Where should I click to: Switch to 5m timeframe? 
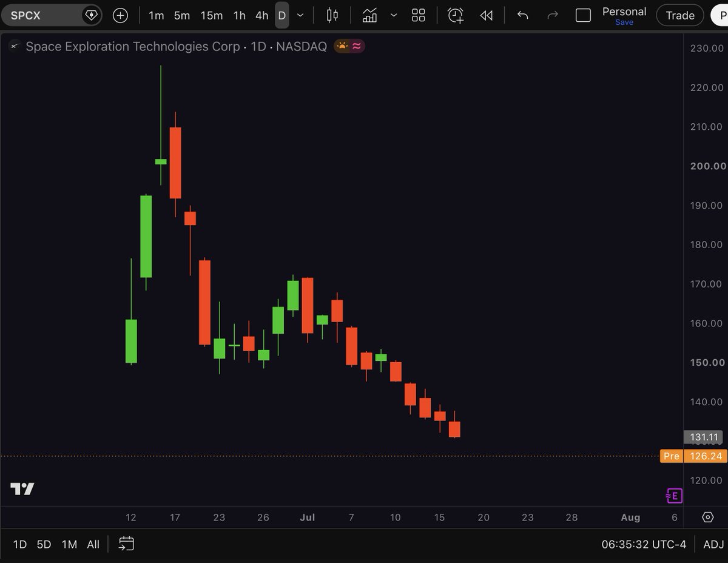[182, 15]
